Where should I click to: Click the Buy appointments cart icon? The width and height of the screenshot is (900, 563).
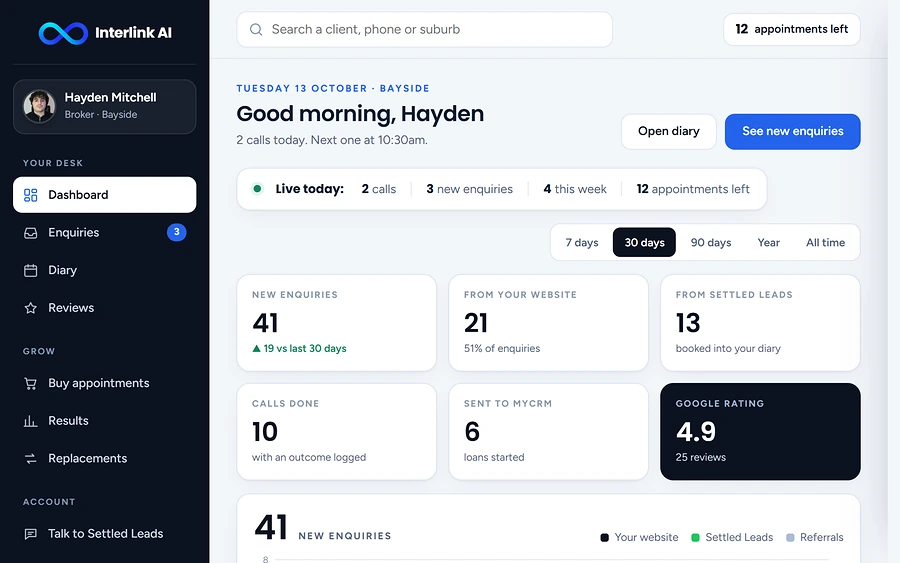pyautogui.click(x=30, y=383)
